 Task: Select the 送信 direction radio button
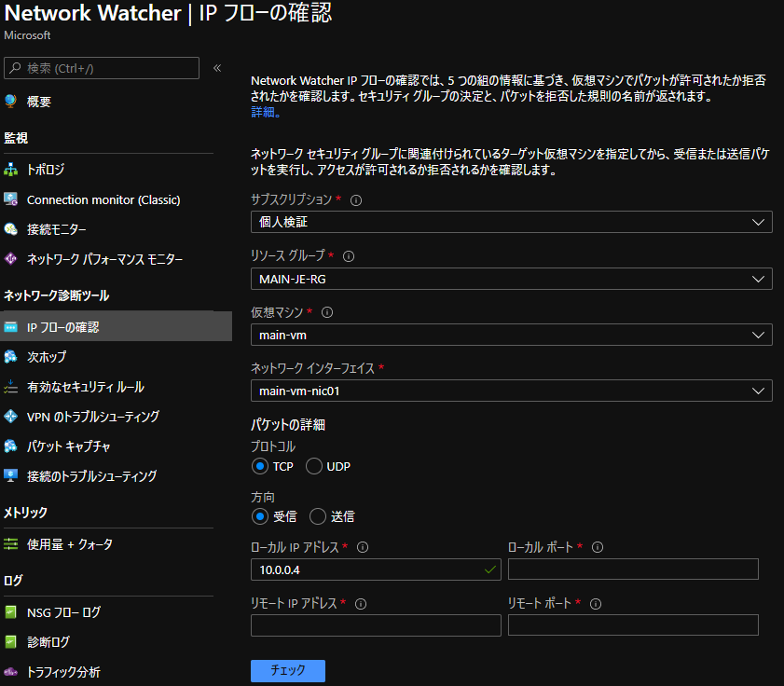point(318,516)
